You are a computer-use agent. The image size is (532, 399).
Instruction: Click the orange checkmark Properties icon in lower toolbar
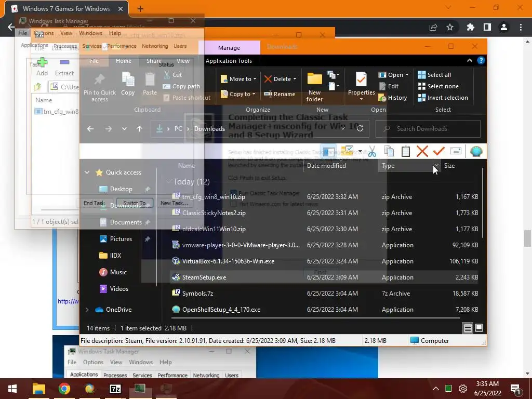click(x=438, y=151)
